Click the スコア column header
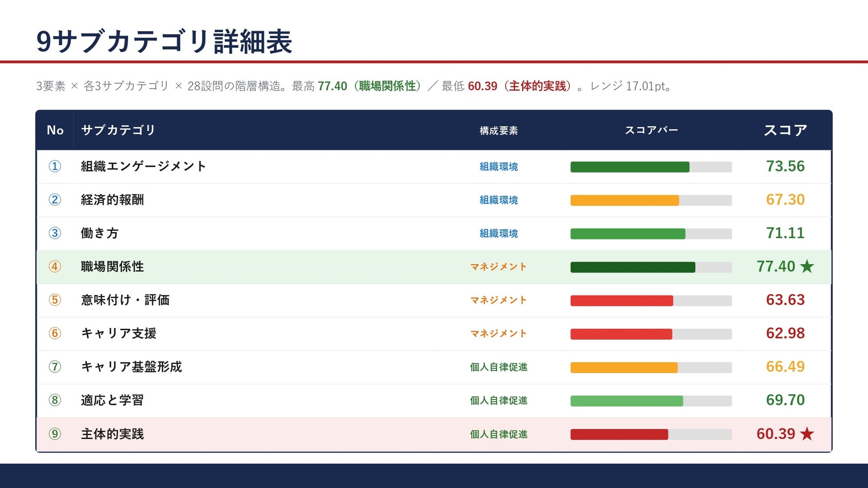 click(785, 130)
